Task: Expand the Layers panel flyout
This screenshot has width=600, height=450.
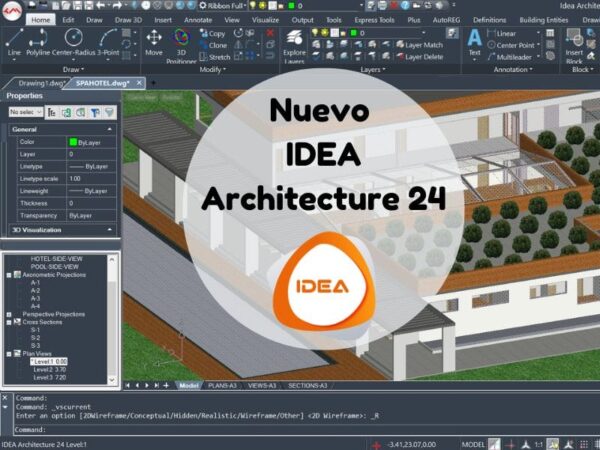Action: click(x=373, y=69)
